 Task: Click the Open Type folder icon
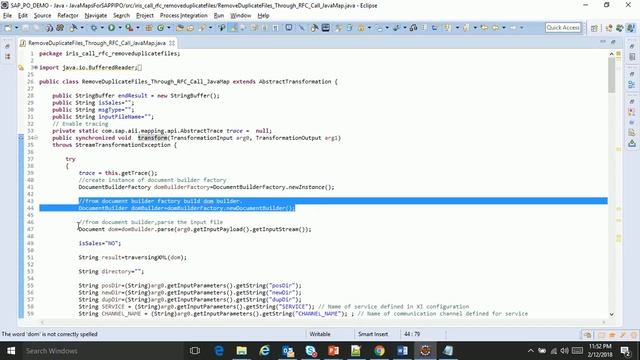click(180, 28)
